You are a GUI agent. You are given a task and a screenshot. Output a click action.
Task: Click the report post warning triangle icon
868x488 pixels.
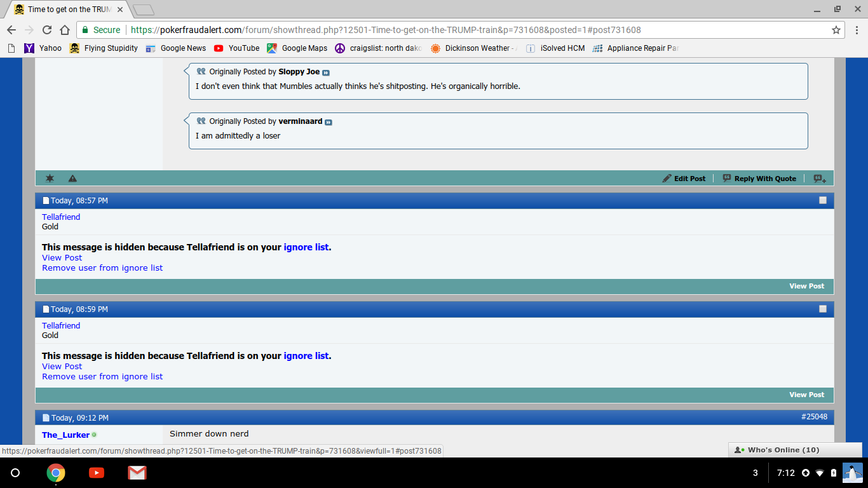pyautogui.click(x=72, y=179)
